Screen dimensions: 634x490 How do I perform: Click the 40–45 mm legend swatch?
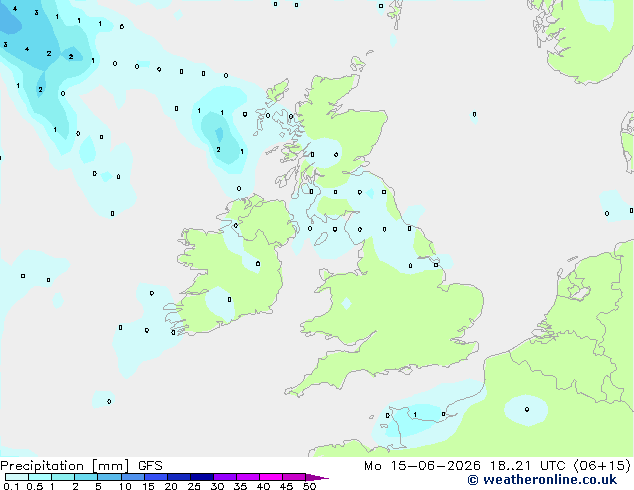point(271,477)
